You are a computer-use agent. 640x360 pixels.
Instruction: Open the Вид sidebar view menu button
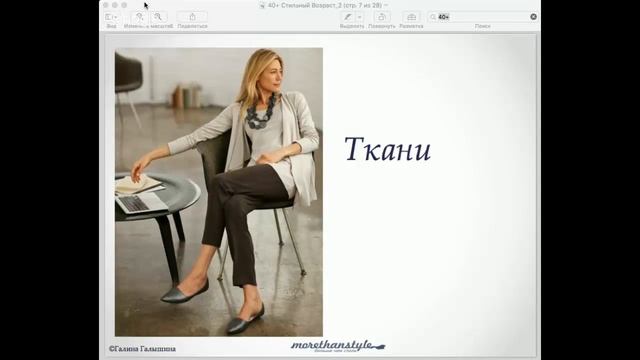coord(111,17)
